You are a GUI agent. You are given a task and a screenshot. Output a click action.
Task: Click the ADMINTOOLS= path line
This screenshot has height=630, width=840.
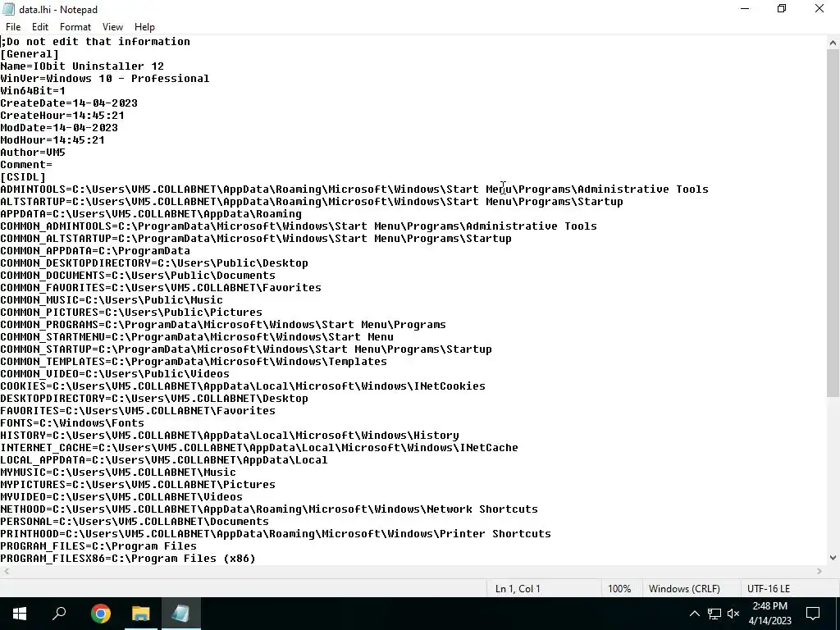tap(354, 189)
